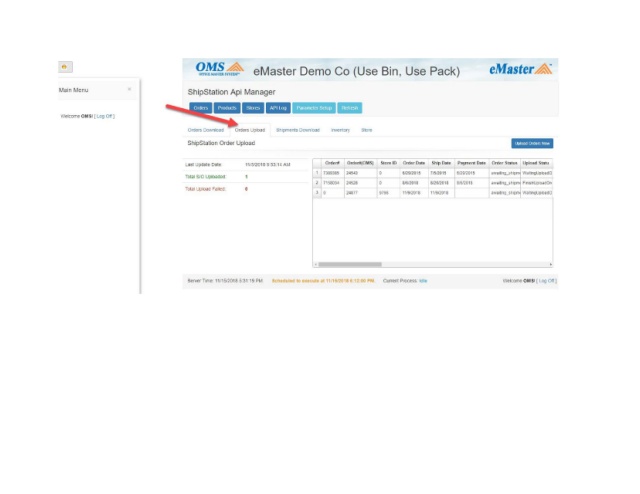This screenshot has height=494, width=640.
Task: Open the Products toolbar button
Action: [227, 108]
